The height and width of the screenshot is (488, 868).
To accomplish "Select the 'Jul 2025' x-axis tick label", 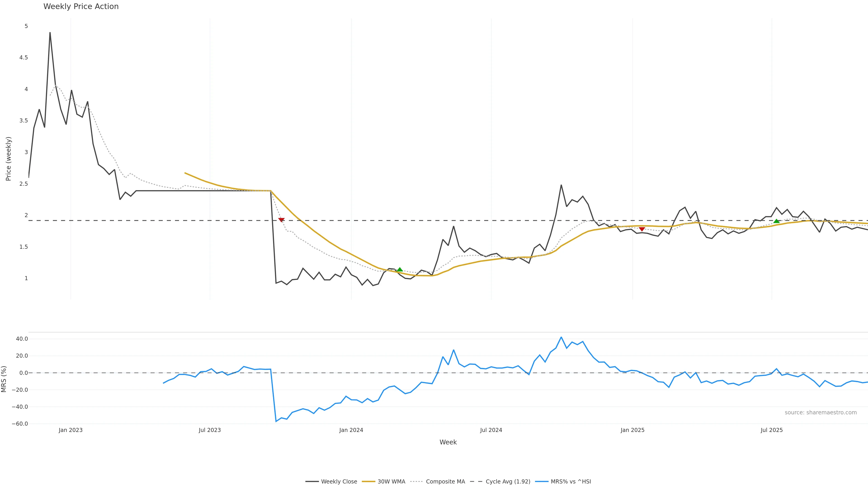I will pos(772,430).
